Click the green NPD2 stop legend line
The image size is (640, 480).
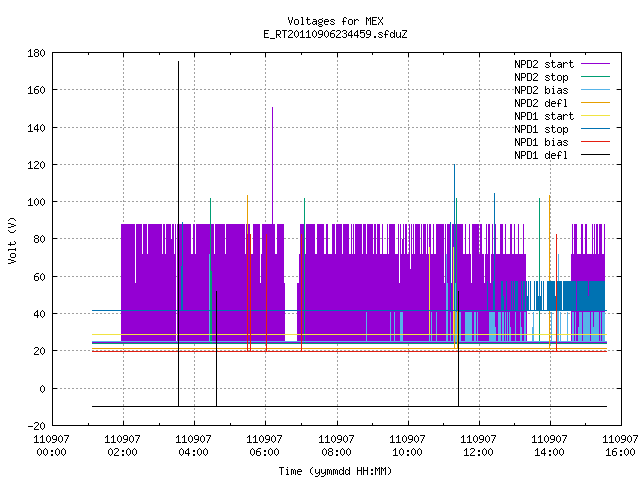click(595, 77)
